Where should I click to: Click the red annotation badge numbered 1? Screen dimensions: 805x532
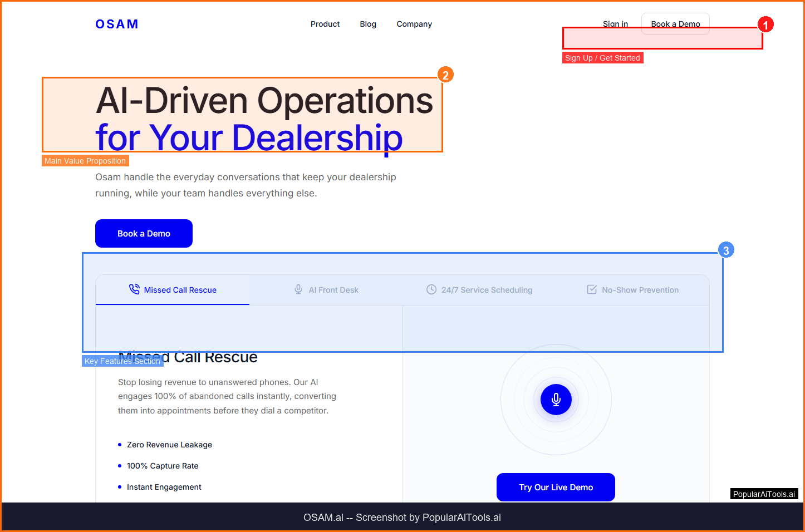(x=765, y=25)
